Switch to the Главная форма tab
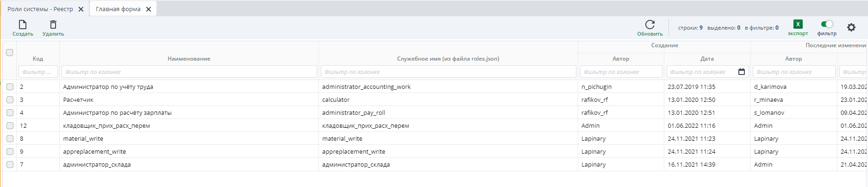 118,9
